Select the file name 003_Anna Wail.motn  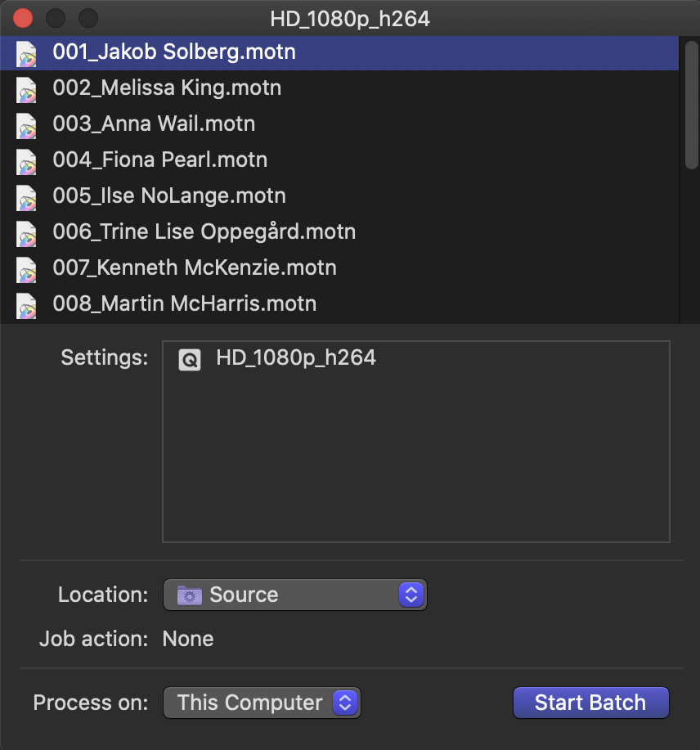(x=154, y=124)
